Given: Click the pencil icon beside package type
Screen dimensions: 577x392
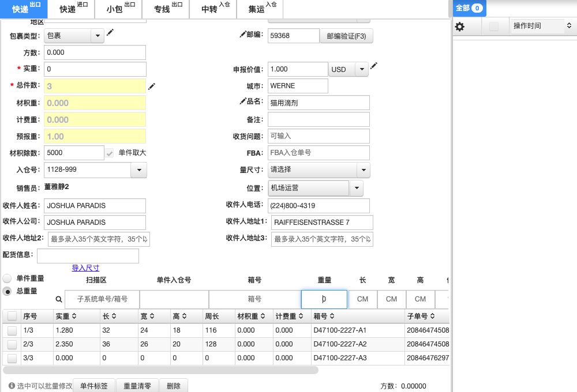Looking at the screenshot, I should coord(110,32).
